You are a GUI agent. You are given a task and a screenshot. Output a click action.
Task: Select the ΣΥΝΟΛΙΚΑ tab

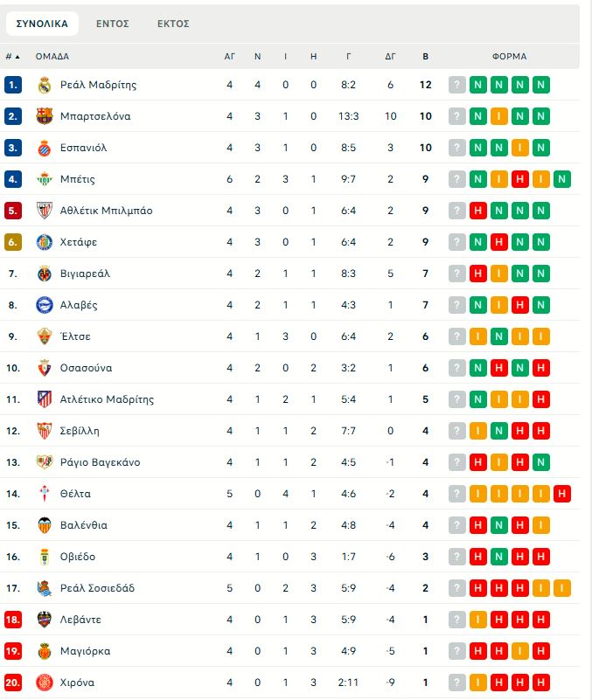click(42, 24)
